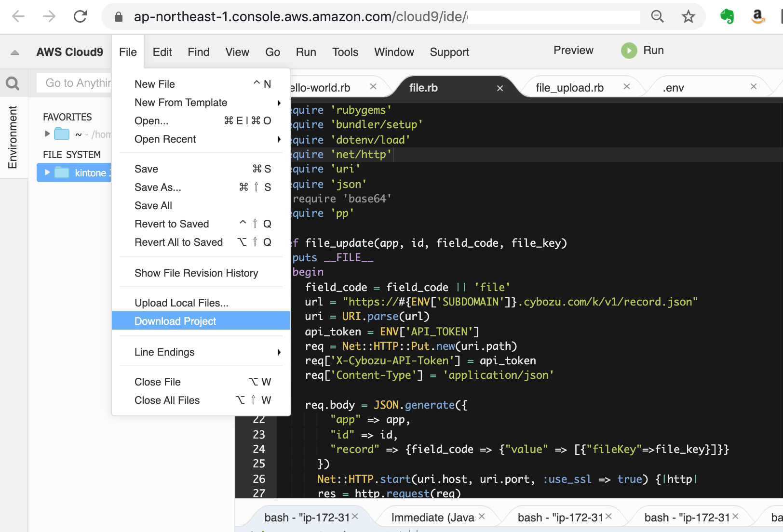
Task: Click the green Run play icon
Action: (629, 51)
